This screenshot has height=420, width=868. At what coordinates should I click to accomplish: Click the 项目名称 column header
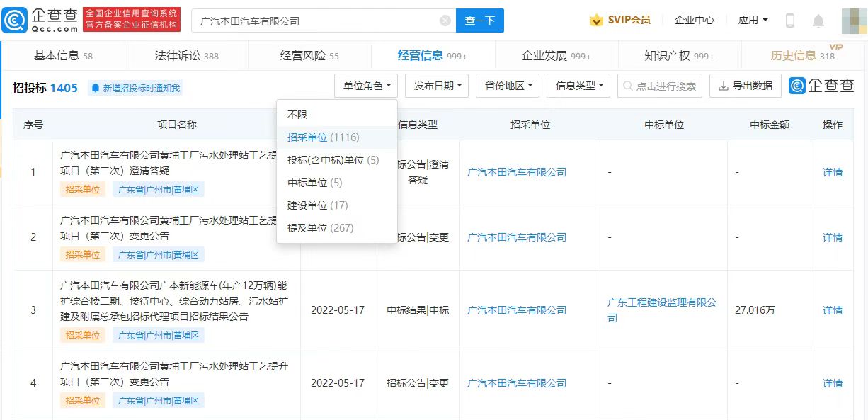[177, 125]
